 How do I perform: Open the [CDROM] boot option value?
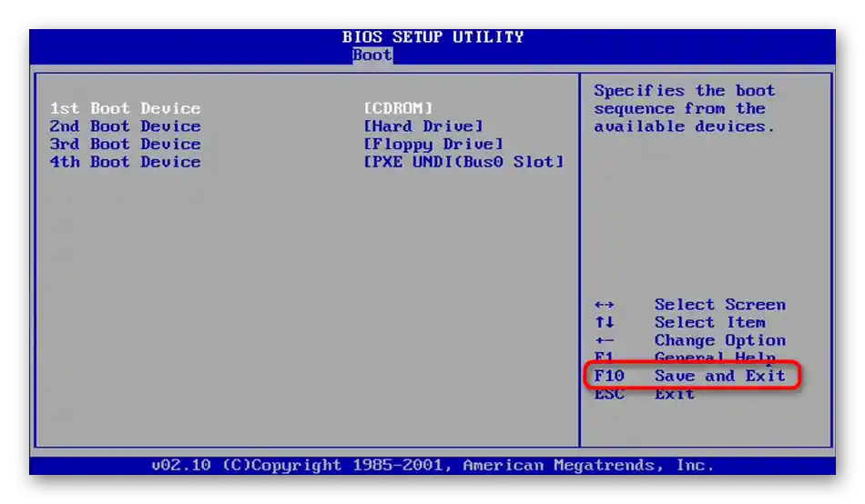(398, 108)
